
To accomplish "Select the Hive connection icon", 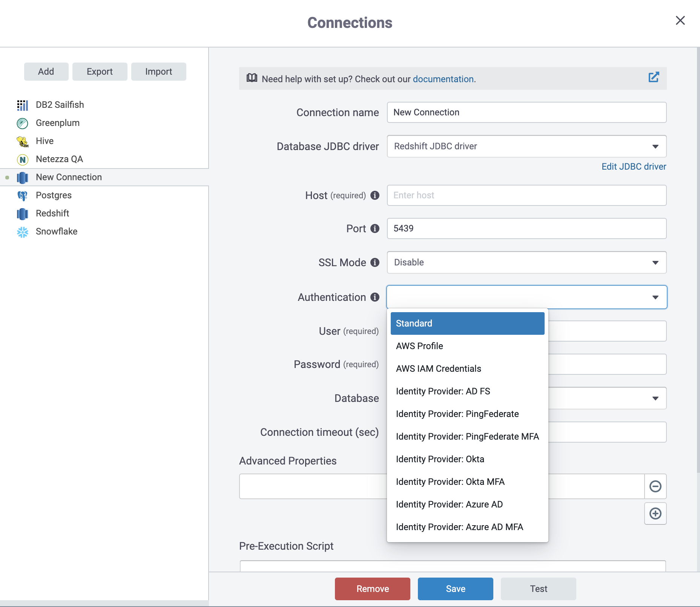I will 23,141.
